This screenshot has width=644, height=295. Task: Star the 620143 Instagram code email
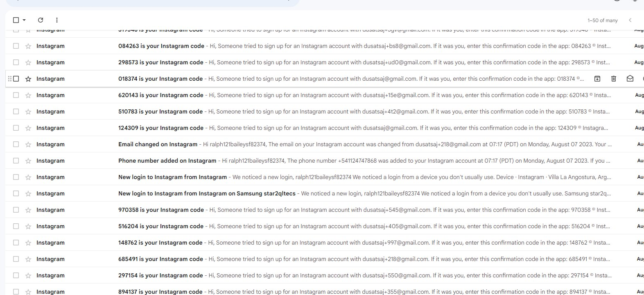click(28, 95)
